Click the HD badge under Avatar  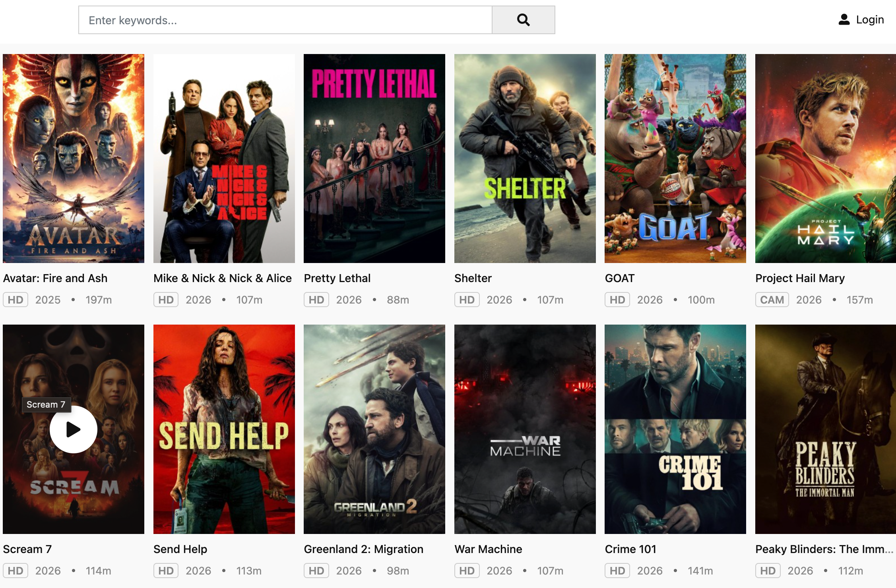pyautogui.click(x=16, y=300)
